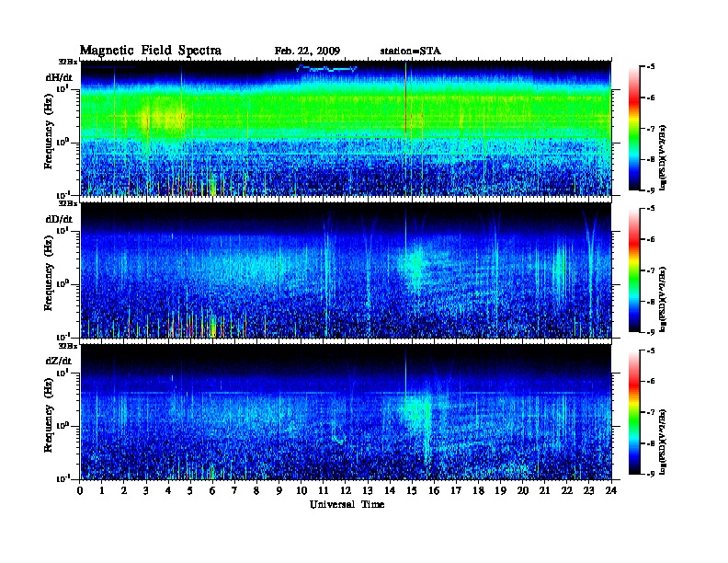Click the "19" tick on Universal Time axis
The image size is (728, 563).
(500, 490)
